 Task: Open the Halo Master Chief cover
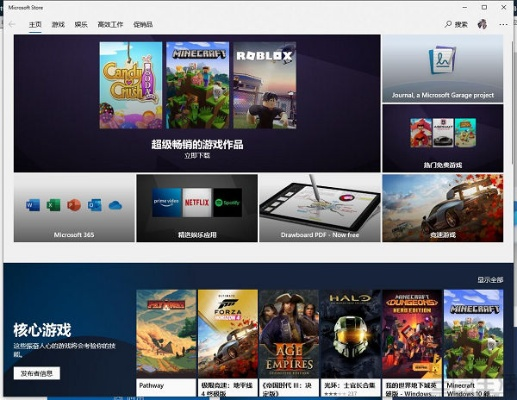click(350, 334)
